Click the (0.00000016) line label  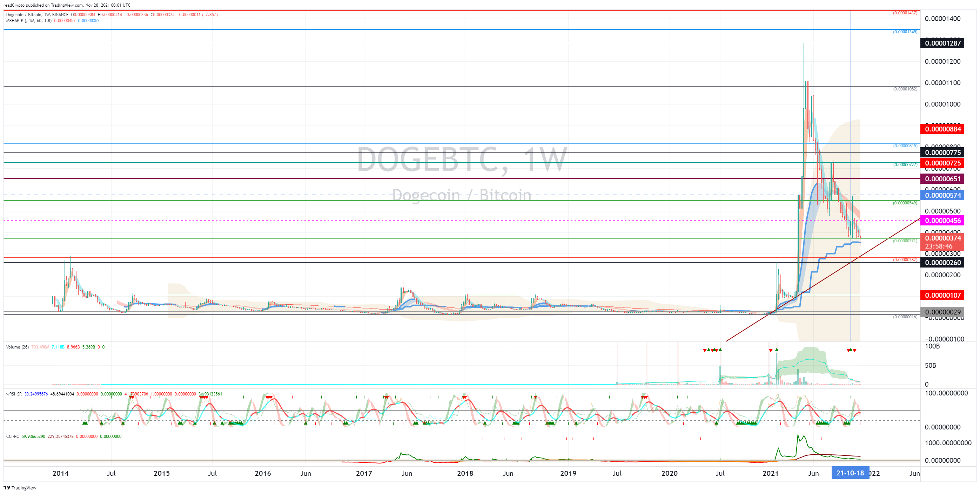click(x=905, y=317)
